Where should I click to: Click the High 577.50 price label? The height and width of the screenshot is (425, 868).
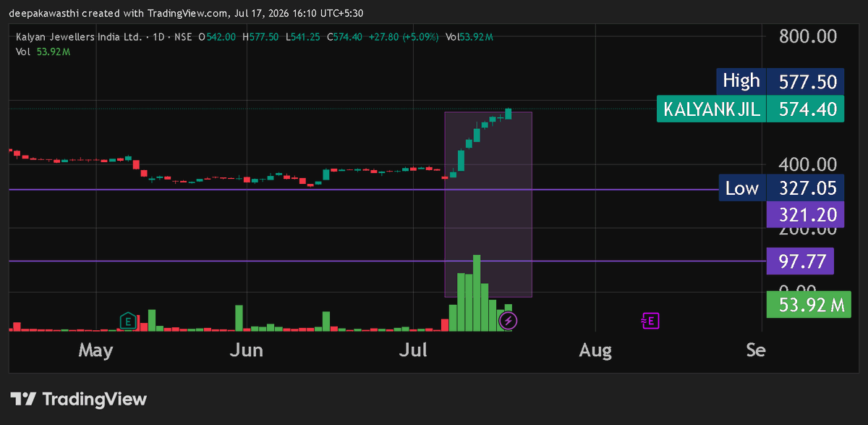pos(781,81)
